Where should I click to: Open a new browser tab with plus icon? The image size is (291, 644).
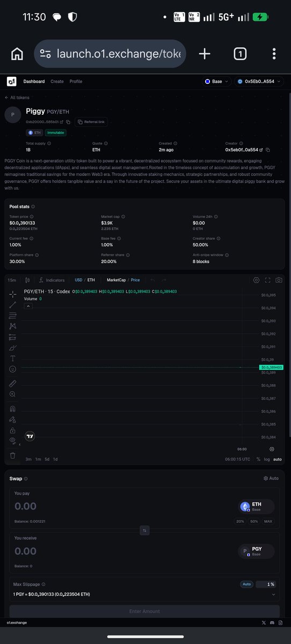pyautogui.click(x=205, y=54)
